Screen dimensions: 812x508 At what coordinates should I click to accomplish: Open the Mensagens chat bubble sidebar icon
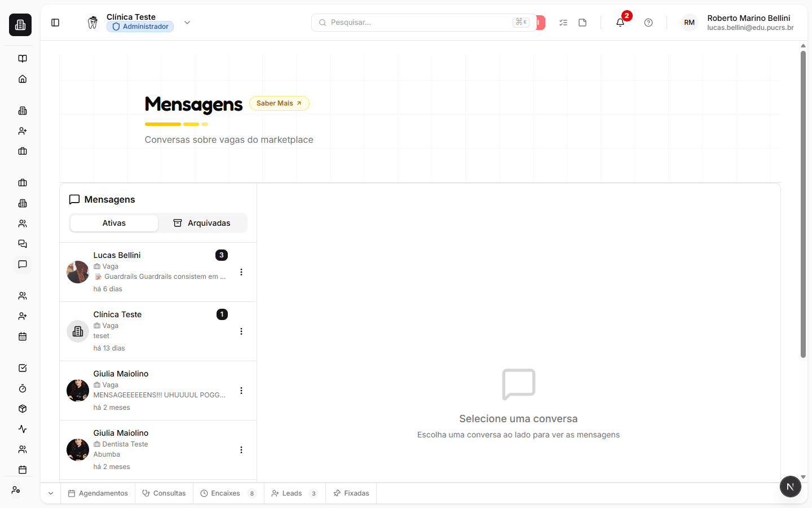click(22, 264)
